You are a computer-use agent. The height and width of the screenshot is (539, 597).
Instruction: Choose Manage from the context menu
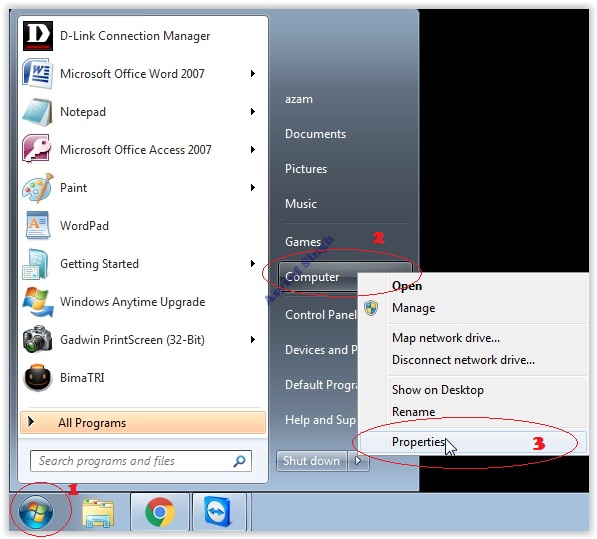coord(413,308)
